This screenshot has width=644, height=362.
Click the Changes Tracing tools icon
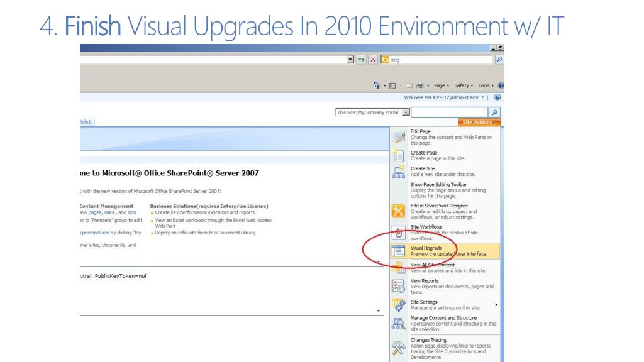(x=398, y=348)
